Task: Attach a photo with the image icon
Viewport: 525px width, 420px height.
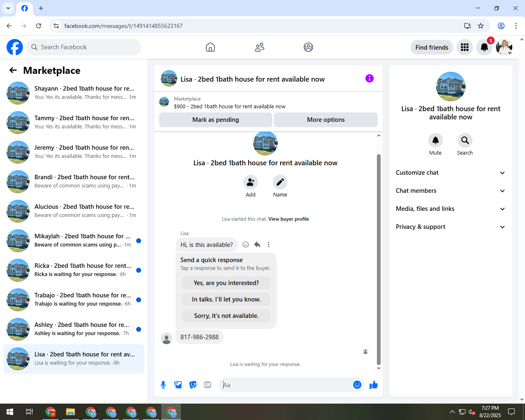Action: click(x=178, y=385)
